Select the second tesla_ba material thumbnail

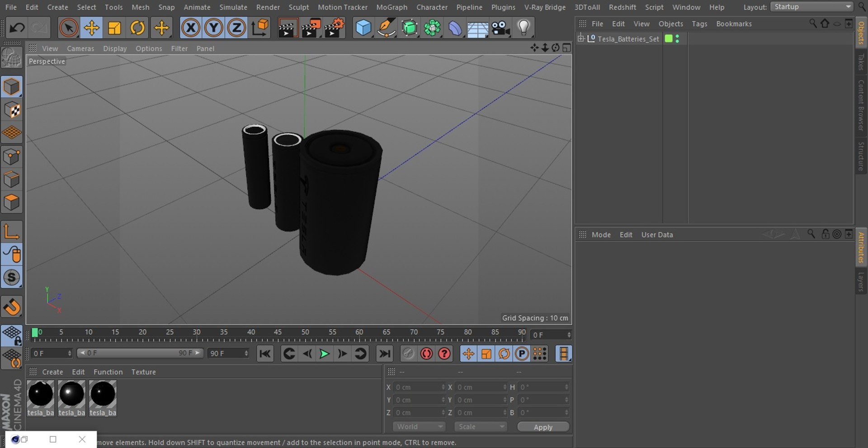tap(71, 398)
